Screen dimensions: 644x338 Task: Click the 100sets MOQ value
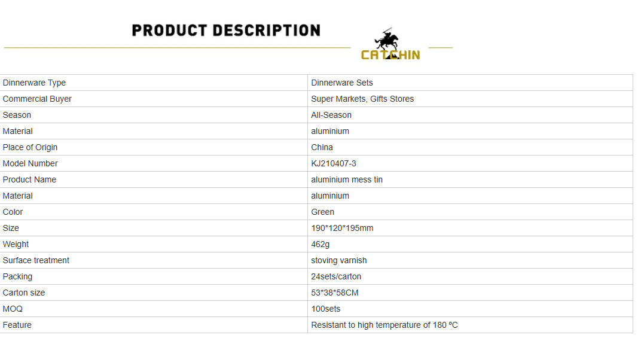(x=326, y=309)
